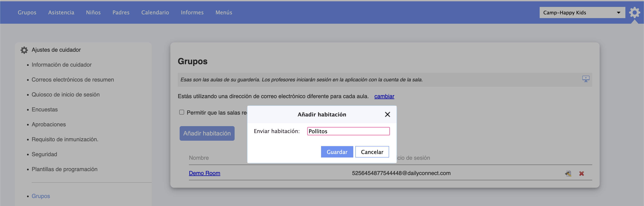644x206 pixels.
Task: Select Grupos in the sidebar list
Action: pyautogui.click(x=41, y=196)
